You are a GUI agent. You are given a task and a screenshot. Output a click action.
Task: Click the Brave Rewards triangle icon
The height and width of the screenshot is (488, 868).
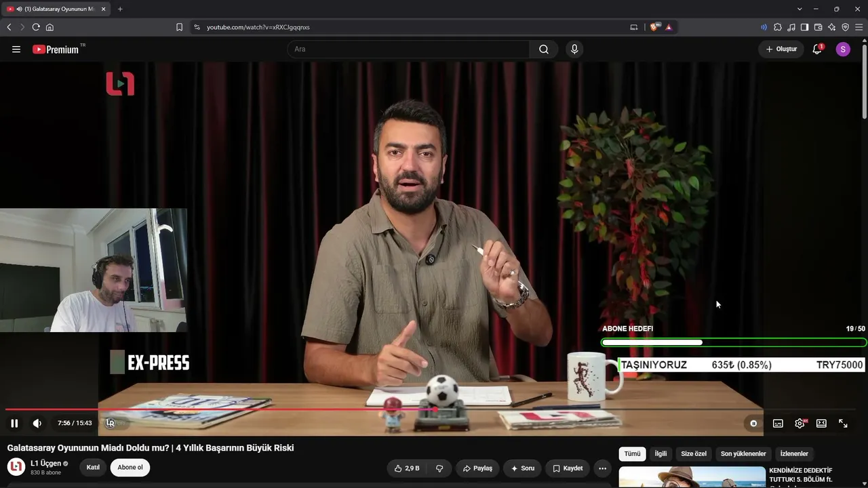[669, 27]
